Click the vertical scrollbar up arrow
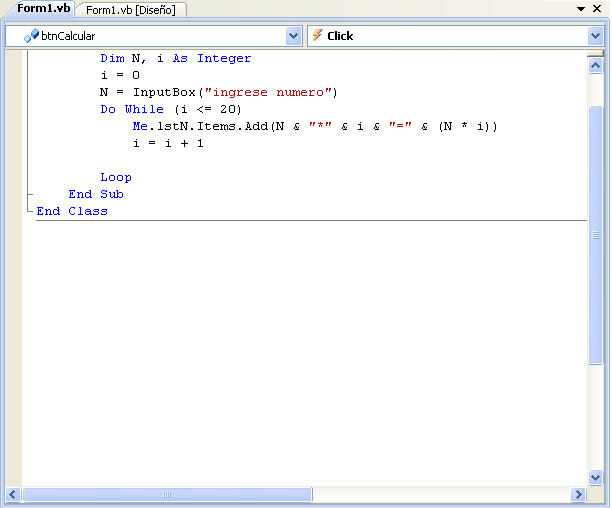The height and width of the screenshot is (508, 612). (595, 66)
